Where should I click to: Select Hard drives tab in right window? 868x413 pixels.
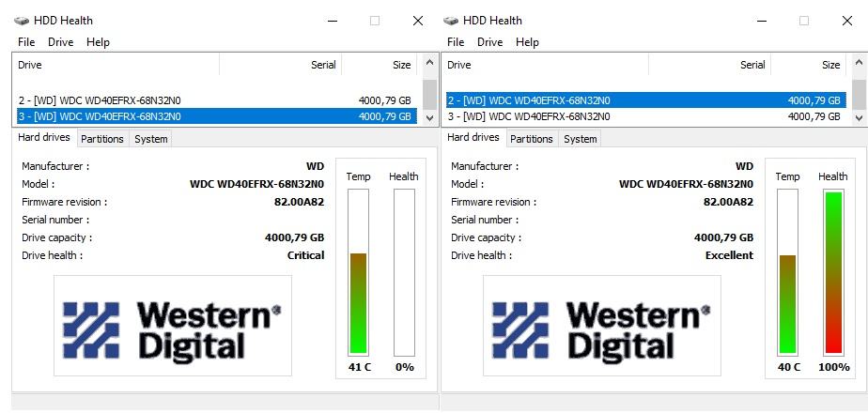pyautogui.click(x=473, y=137)
